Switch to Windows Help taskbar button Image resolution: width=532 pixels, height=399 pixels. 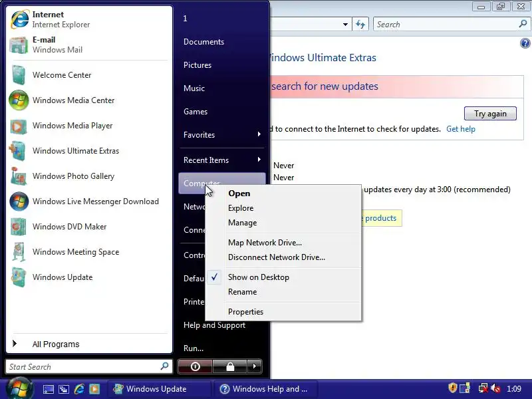click(x=266, y=389)
